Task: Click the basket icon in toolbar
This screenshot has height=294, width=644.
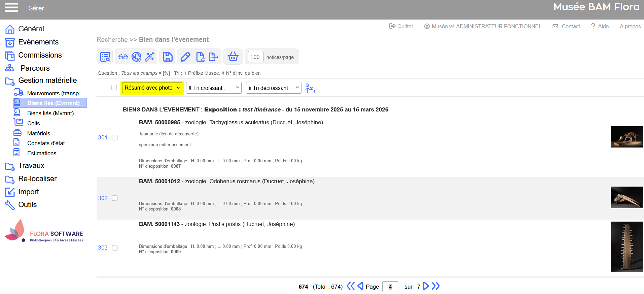Action: click(x=233, y=57)
